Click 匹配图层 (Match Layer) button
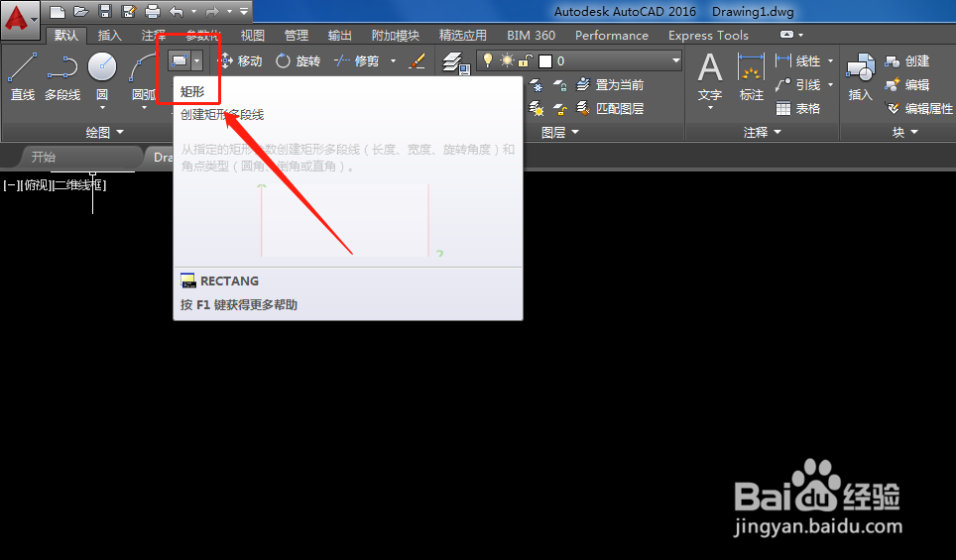 click(x=610, y=108)
